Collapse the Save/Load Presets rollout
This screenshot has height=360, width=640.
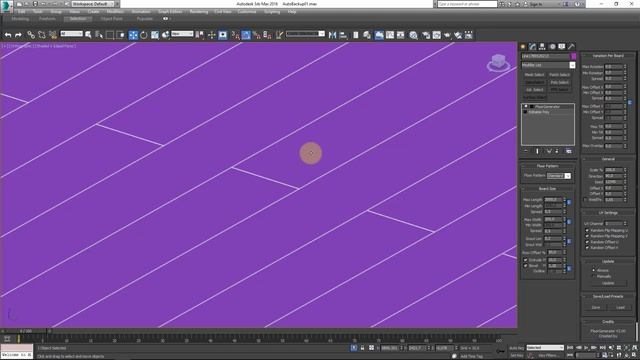608,296
